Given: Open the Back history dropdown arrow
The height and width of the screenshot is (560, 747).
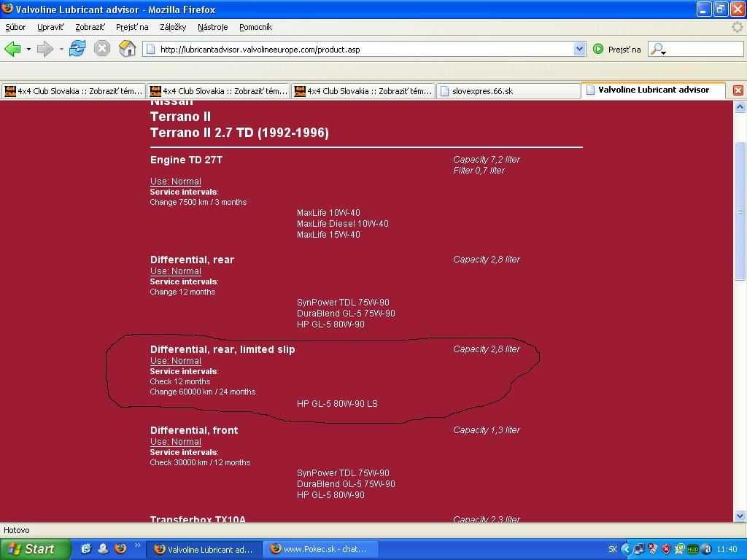Looking at the screenshot, I should [x=28, y=49].
